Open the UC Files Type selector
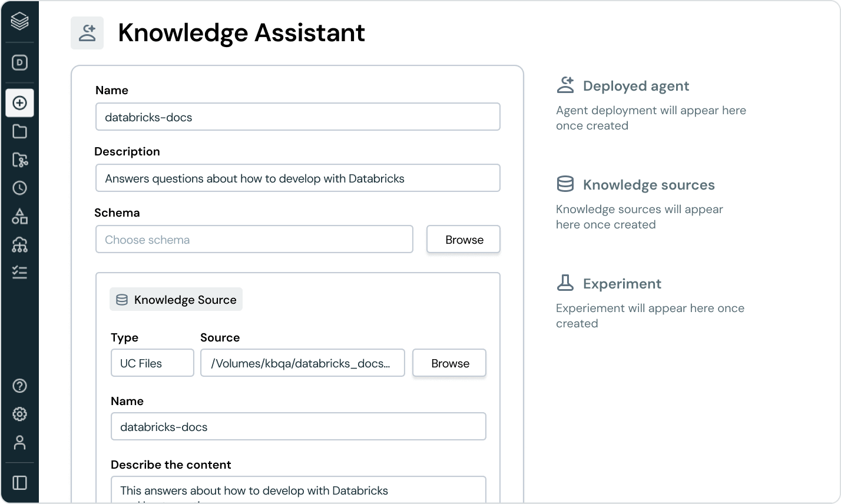Image resolution: width=841 pixels, height=504 pixels. click(152, 363)
